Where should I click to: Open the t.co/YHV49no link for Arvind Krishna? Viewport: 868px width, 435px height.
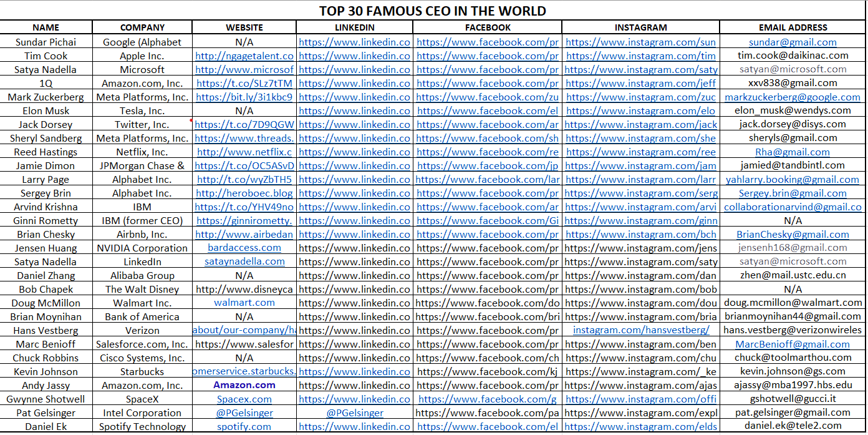244,207
